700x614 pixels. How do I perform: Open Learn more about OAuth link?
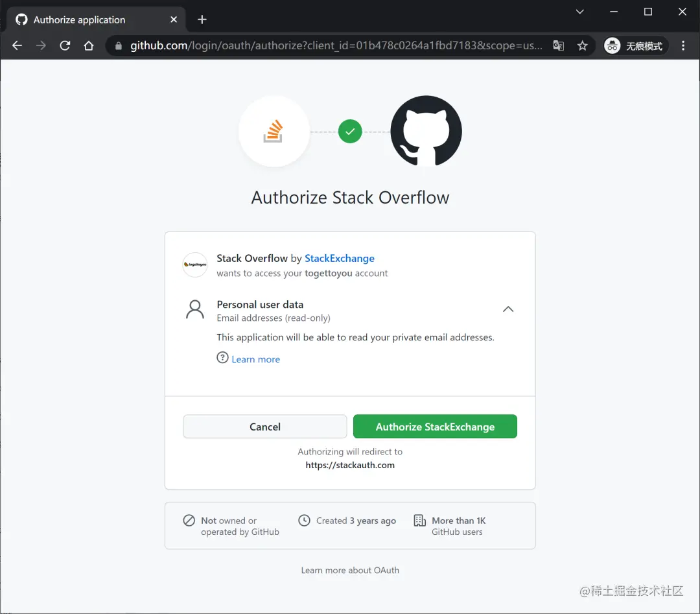(x=350, y=571)
